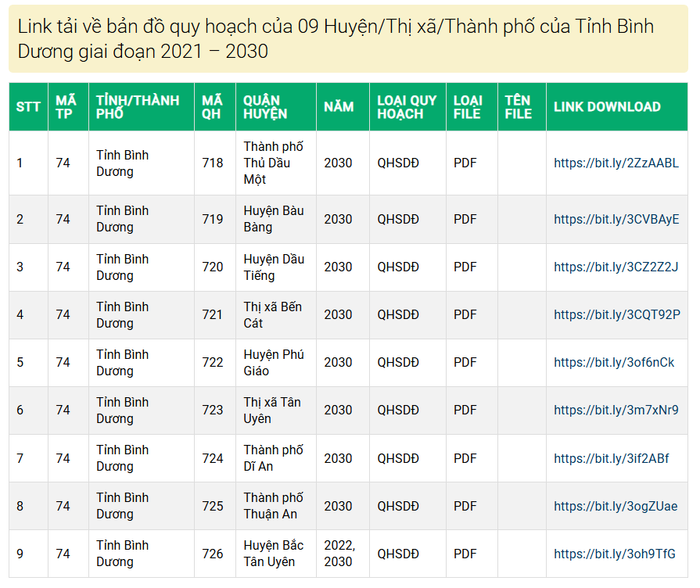
Task: Click the STT column header
Action: point(27,106)
